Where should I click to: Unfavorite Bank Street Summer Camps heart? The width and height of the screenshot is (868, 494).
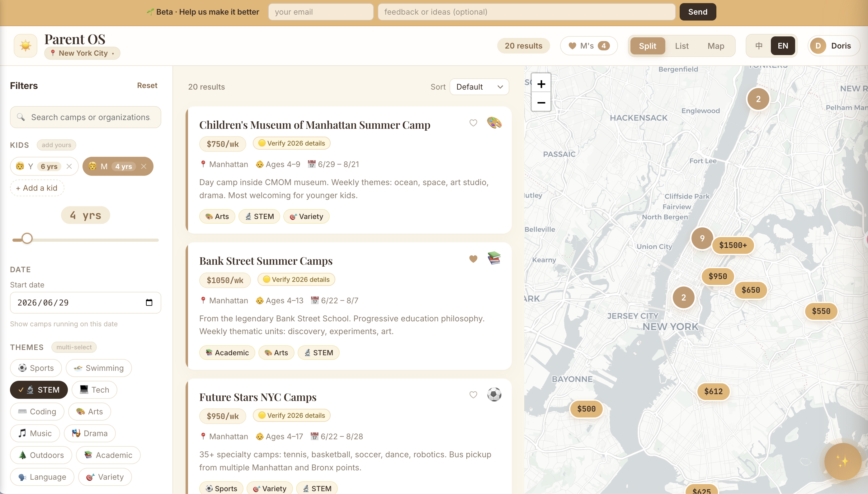[x=473, y=259]
